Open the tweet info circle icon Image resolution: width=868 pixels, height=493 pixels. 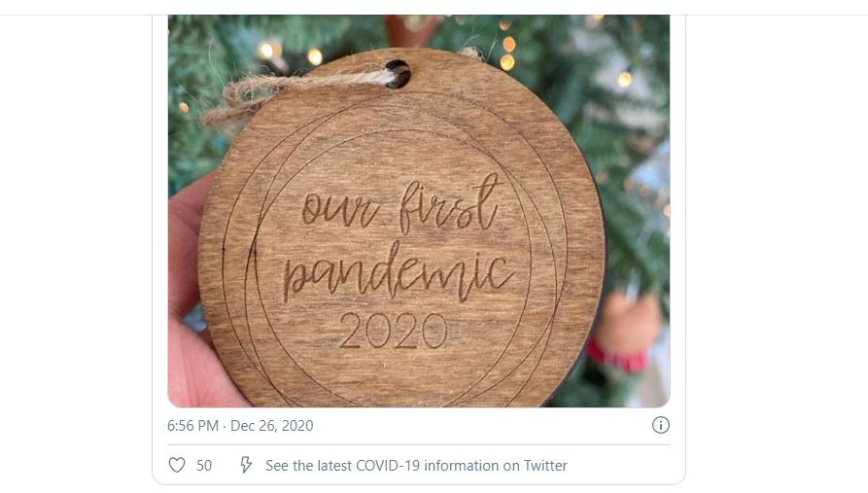[x=660, y=426]
